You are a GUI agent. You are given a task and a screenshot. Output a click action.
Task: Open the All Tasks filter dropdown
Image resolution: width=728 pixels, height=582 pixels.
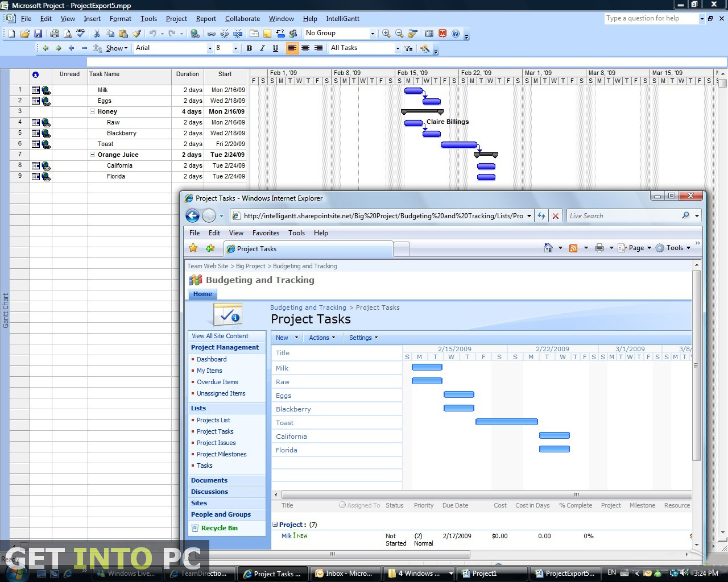pyautogui.click(x=398, y=48)
